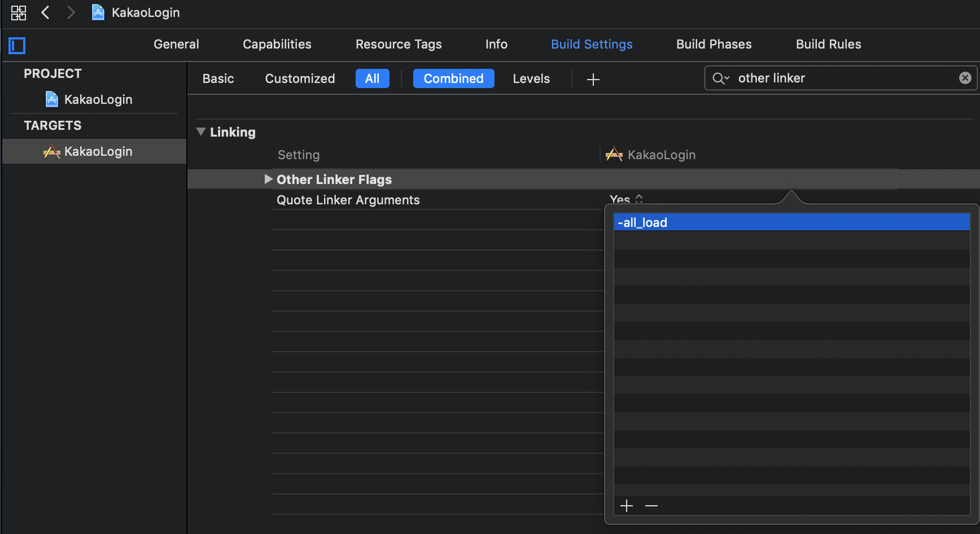
Task: Click the TARGETS section heading
Action: 53,125
